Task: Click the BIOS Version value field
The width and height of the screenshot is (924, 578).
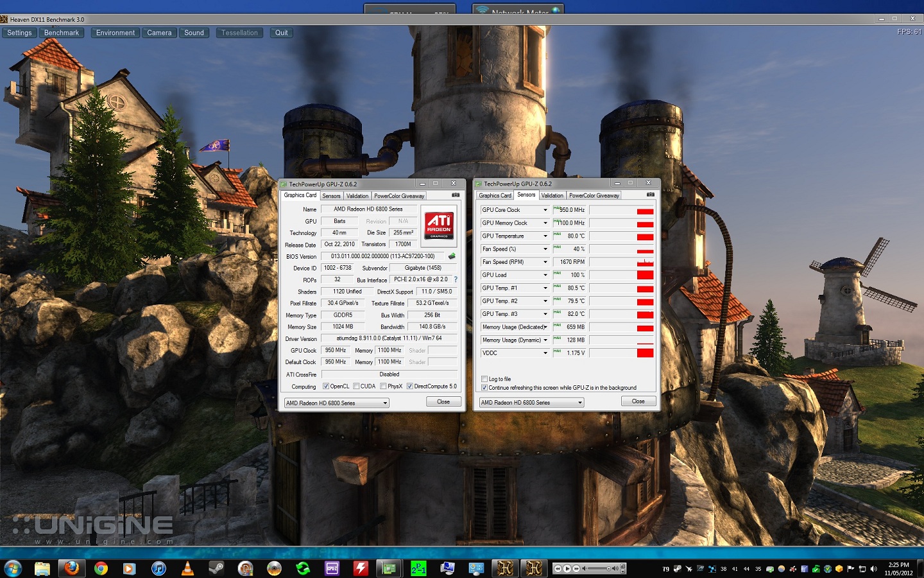Action: pos(382,256)
